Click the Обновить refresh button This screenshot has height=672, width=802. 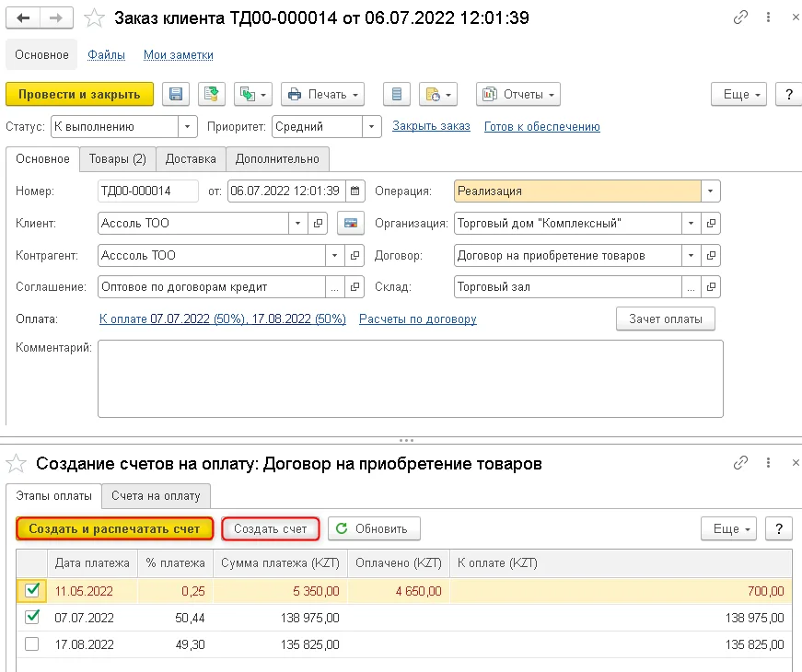click(374, 528)
